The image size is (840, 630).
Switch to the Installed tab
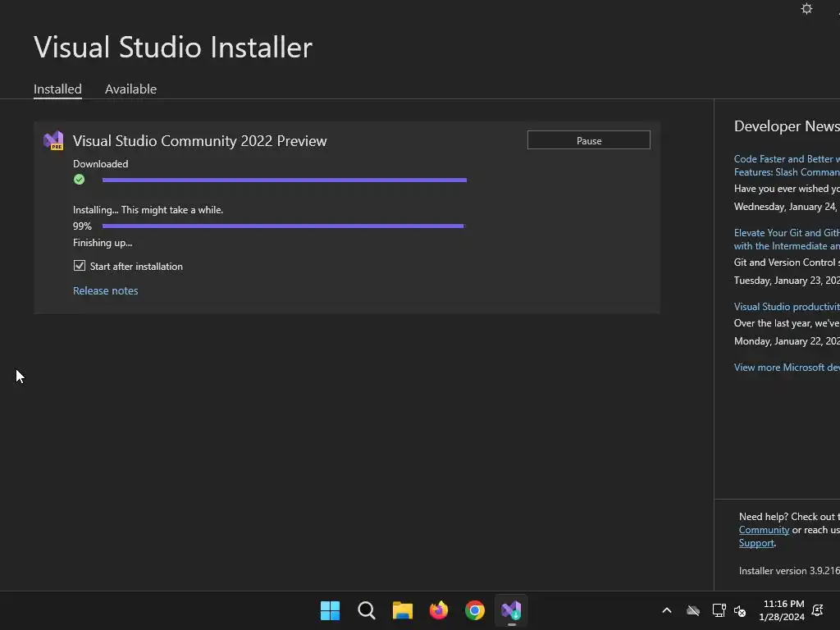[57, 89]
